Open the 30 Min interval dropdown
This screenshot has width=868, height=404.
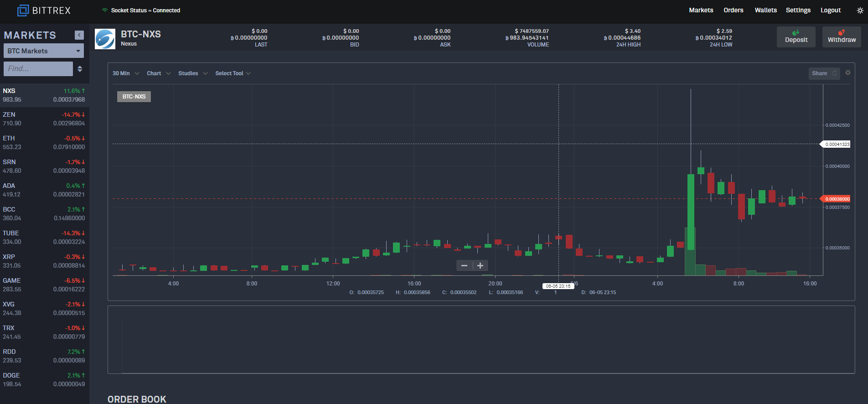pos(126,73)
